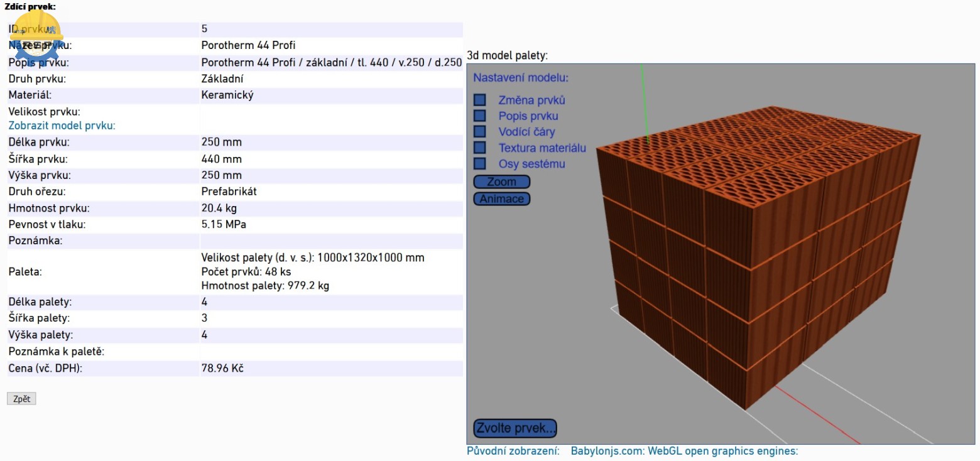
Task: Toggle the Popis prvku checkbox
Action: pyautogui.click(x=480, y=116)
